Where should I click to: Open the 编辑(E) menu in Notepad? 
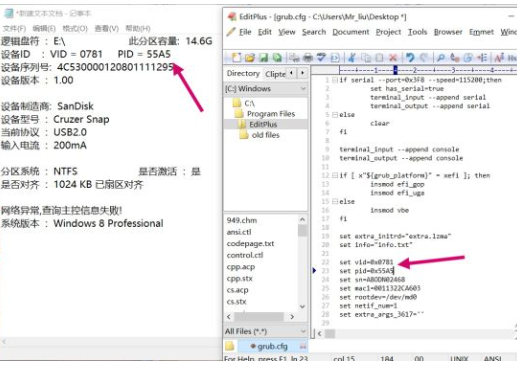tap(44, 28)
